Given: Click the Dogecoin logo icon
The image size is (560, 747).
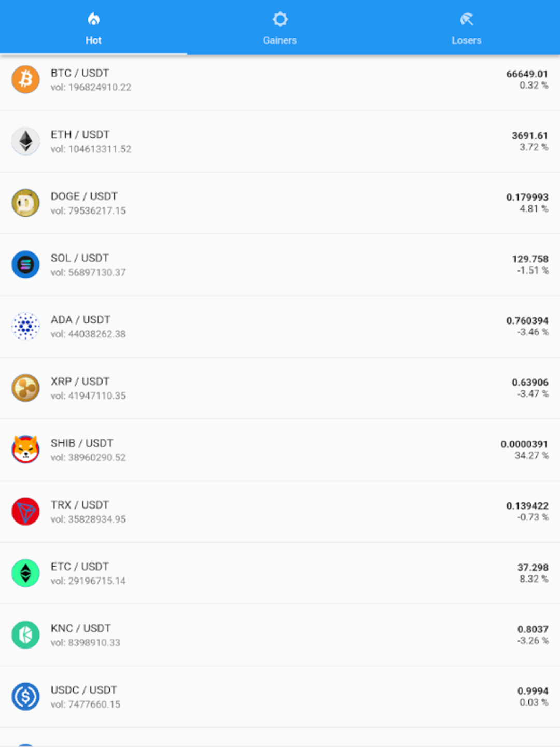Looking at the screenshot, I should pos(25,203).
